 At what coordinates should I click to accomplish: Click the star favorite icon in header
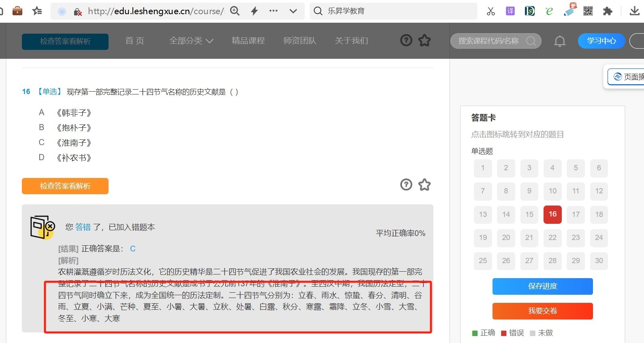[424, 40]
